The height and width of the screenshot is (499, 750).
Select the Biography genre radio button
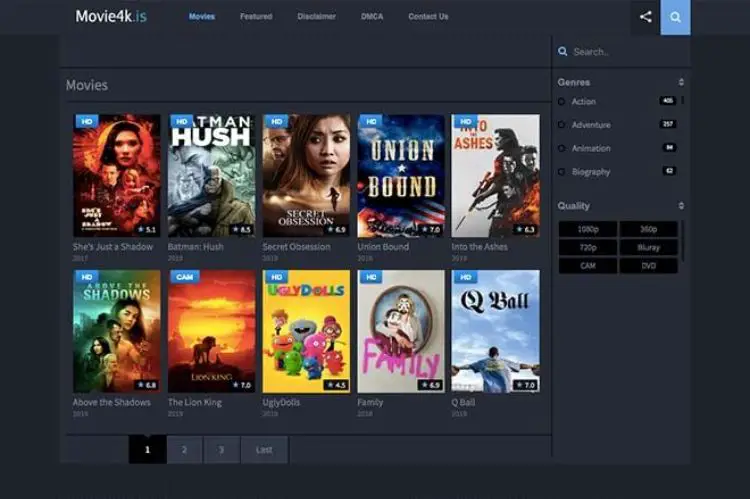click(562, 172)
